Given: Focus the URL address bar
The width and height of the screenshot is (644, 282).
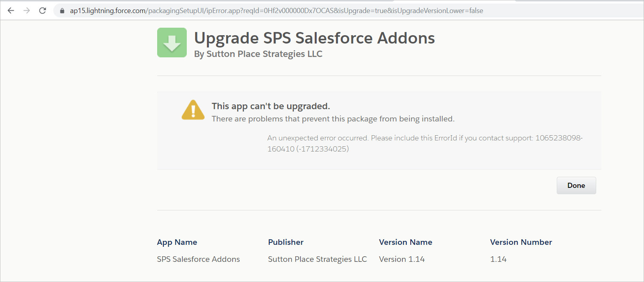Looking at the screenshot, I should (276, 11).
